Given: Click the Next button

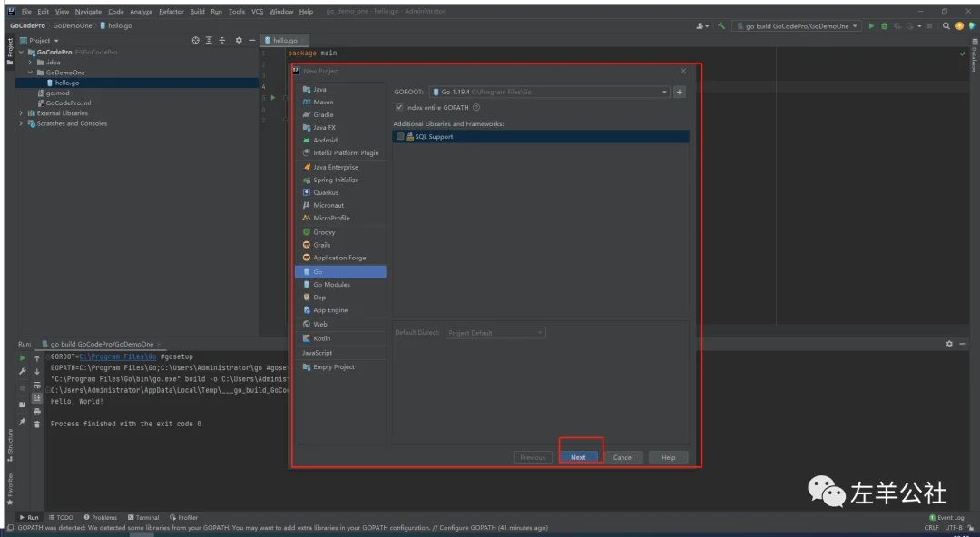Looking at the screenshot, I should coord(578,457).
